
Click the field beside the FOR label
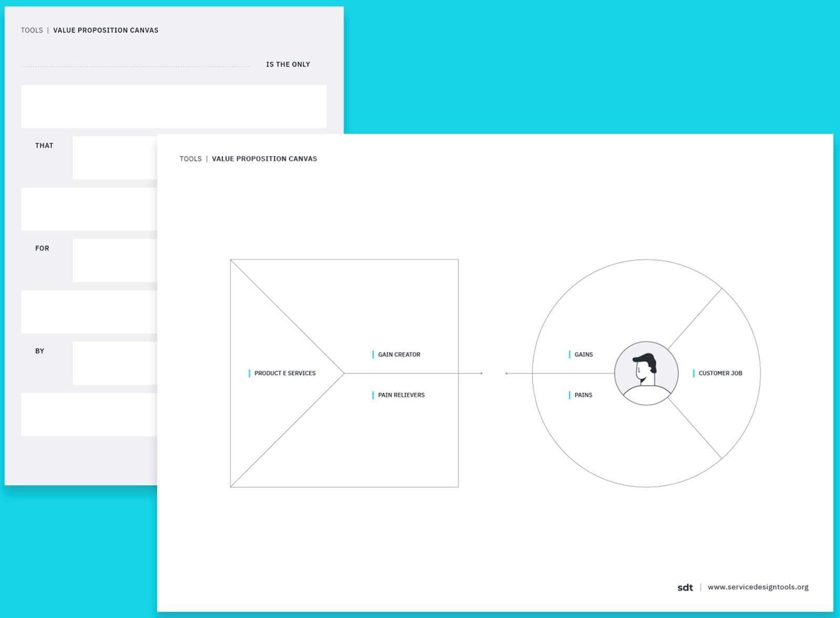coord(114,261)
